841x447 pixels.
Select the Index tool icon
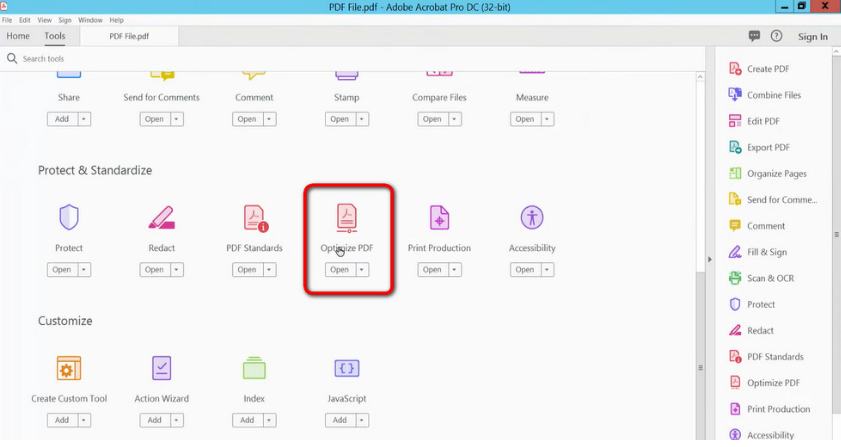click(254, 368)
